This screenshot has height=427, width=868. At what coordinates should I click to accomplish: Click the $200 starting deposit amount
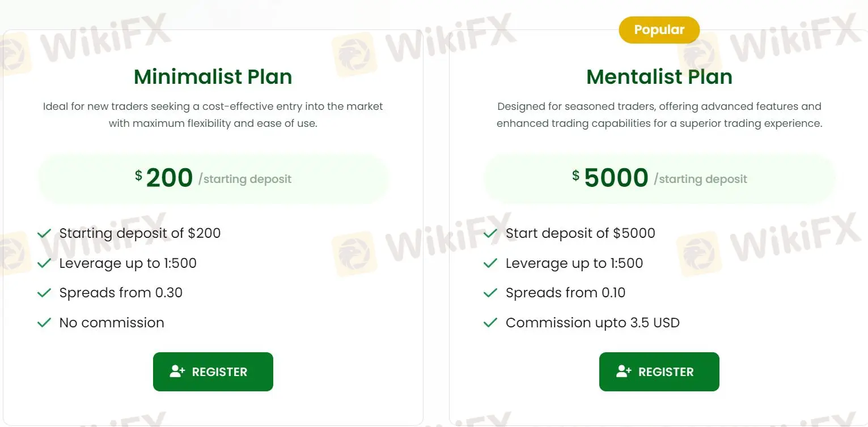click(x=169, y=178)
